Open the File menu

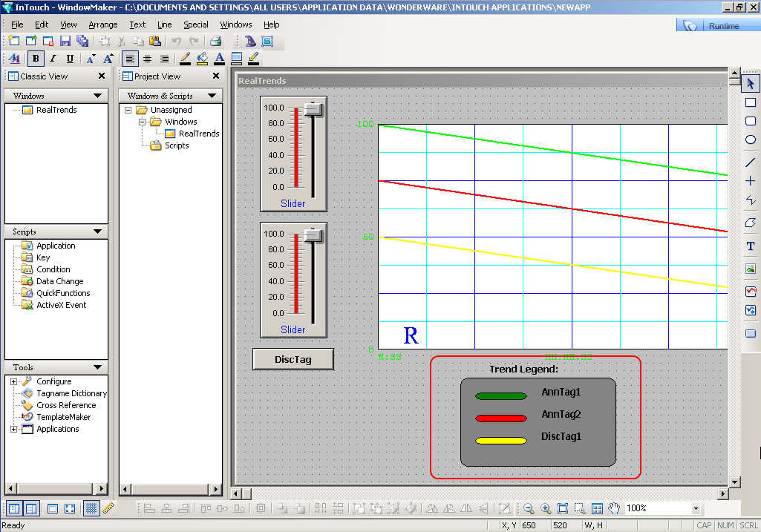pyautogui.click(x=17, y=24)
